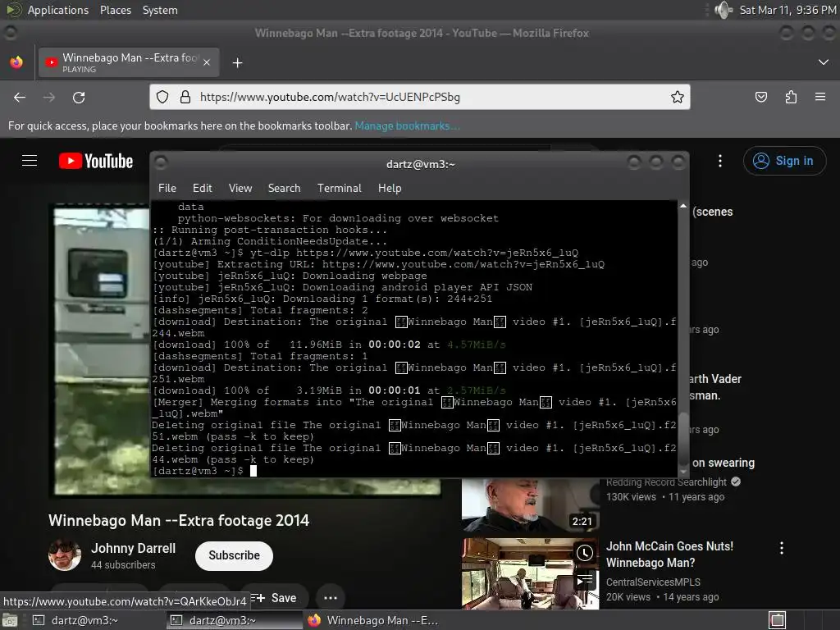The image size is (840, 630).
Task: Click the YouTube logo
Action: [x=96, y=161]
